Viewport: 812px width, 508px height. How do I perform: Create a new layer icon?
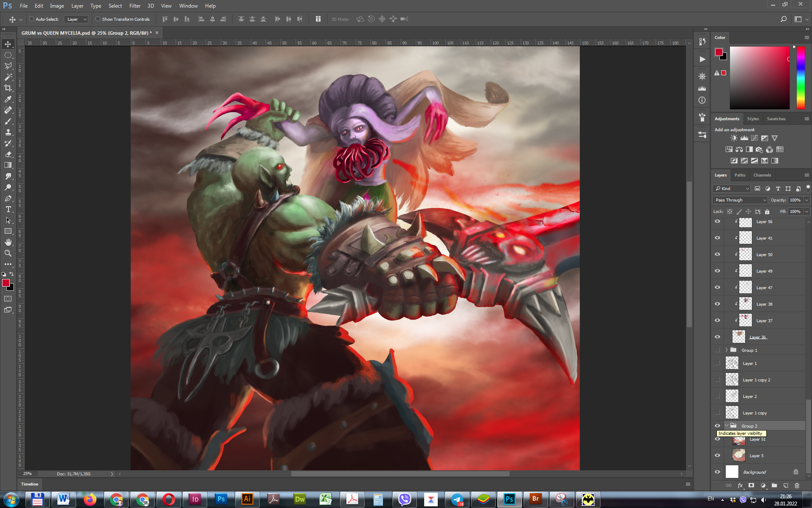coord(785,486)
